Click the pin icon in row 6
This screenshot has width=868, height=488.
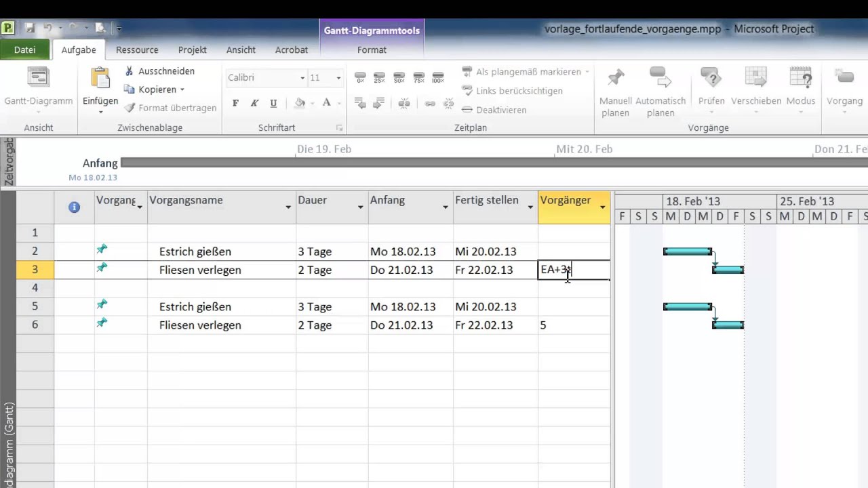[x=102, y=323]
